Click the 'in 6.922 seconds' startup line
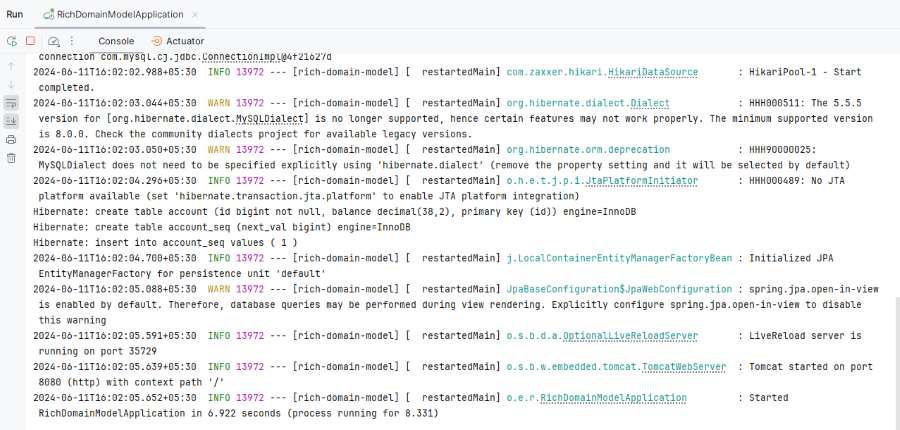 tap(239, 413)
